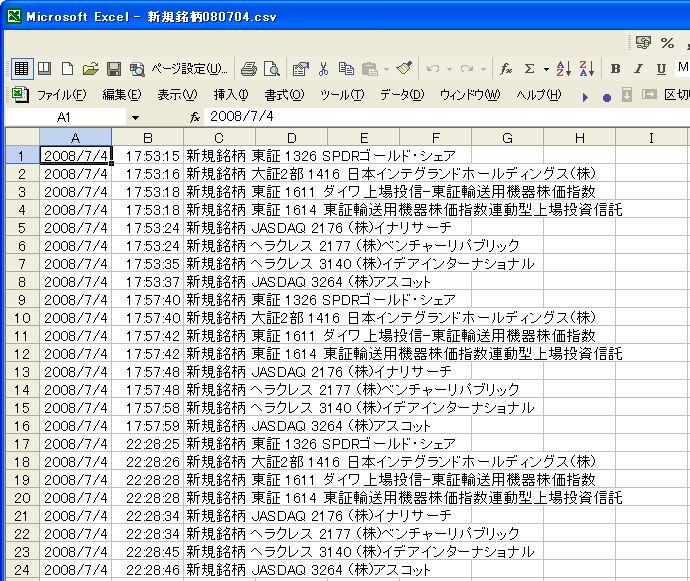Viewport: 690px width, 581px height.
Task: Click inside the Name Box showing A1
Action: pyautogui.click(x=65, y=117)
